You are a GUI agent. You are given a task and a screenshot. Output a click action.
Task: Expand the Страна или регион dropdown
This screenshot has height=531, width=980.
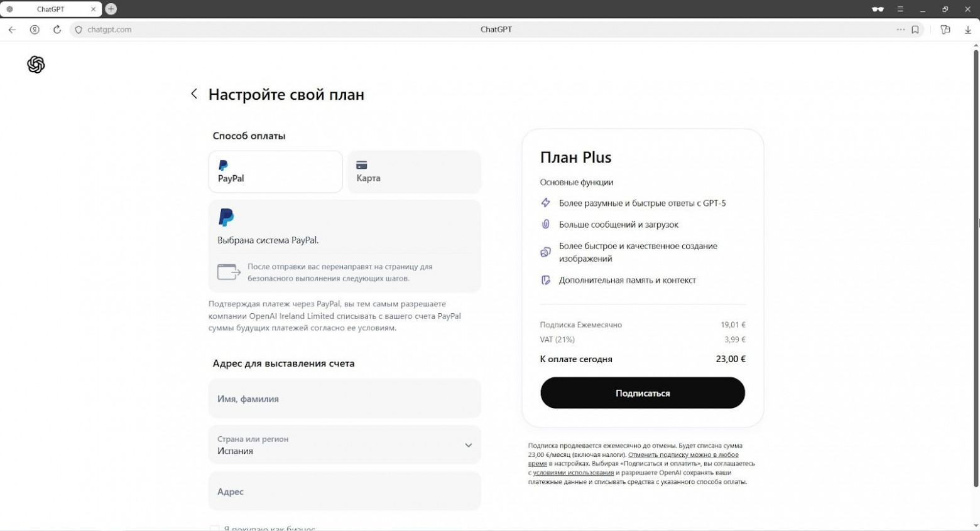tap(345, 445)
